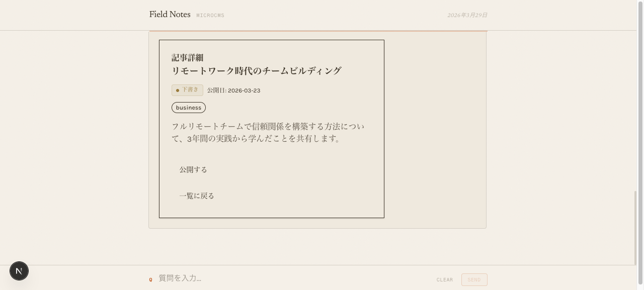Open the article title リモートワーク時代のチームビルディング

[256, 70]
